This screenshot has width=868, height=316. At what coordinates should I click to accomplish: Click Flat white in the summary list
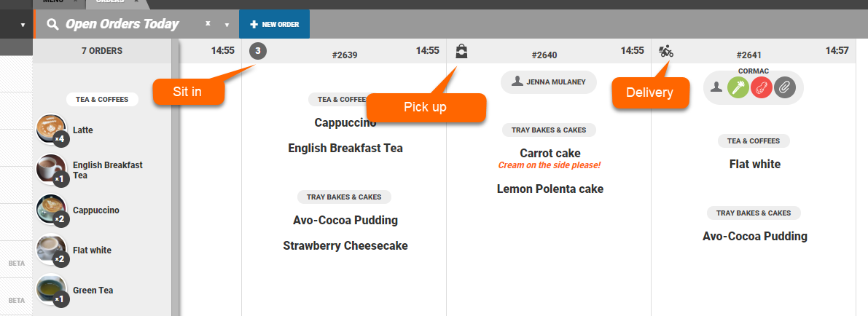92,250
